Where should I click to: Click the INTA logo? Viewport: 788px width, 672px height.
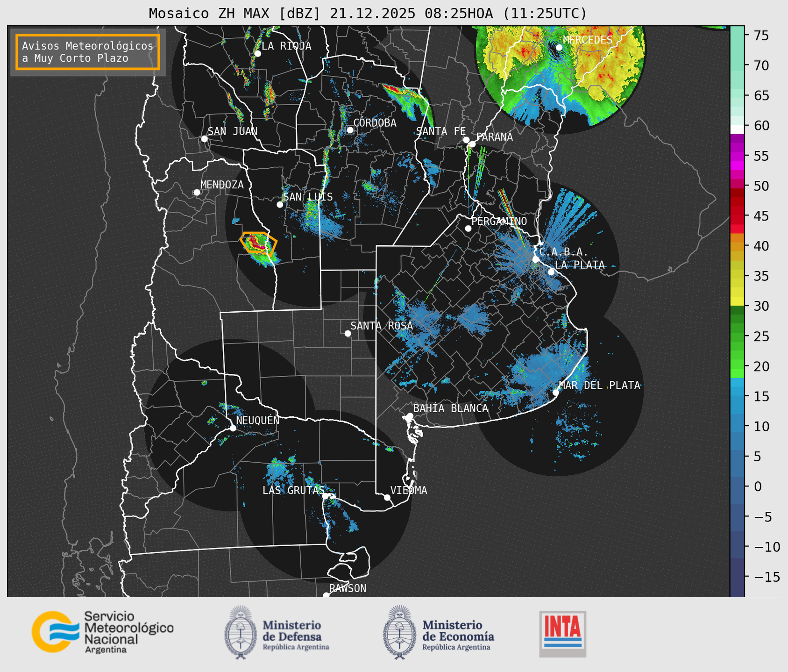[563, 634]
